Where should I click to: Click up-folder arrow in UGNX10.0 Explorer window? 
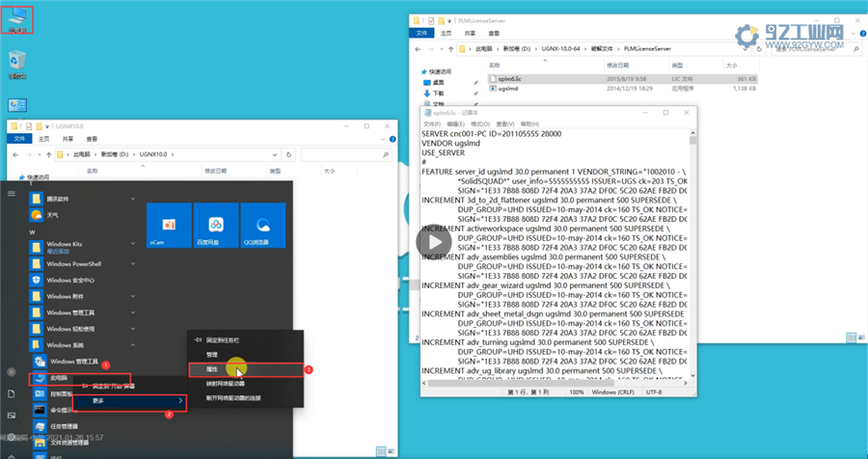49,155
